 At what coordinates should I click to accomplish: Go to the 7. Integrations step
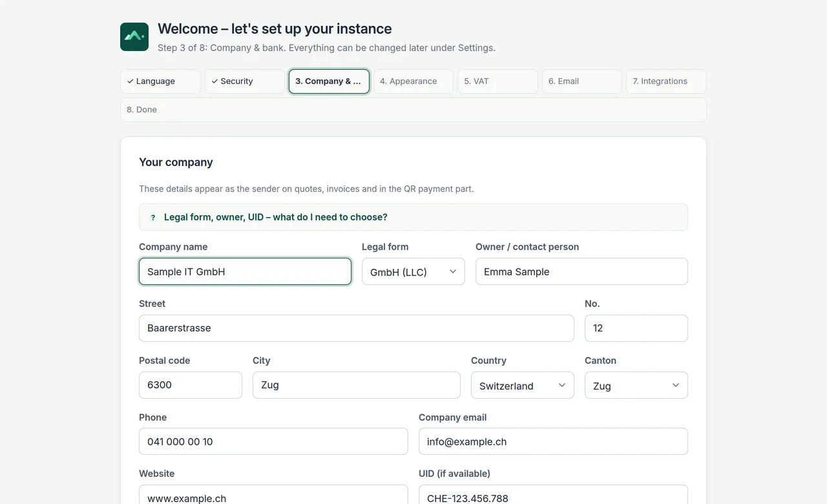(x=666, y=81)
